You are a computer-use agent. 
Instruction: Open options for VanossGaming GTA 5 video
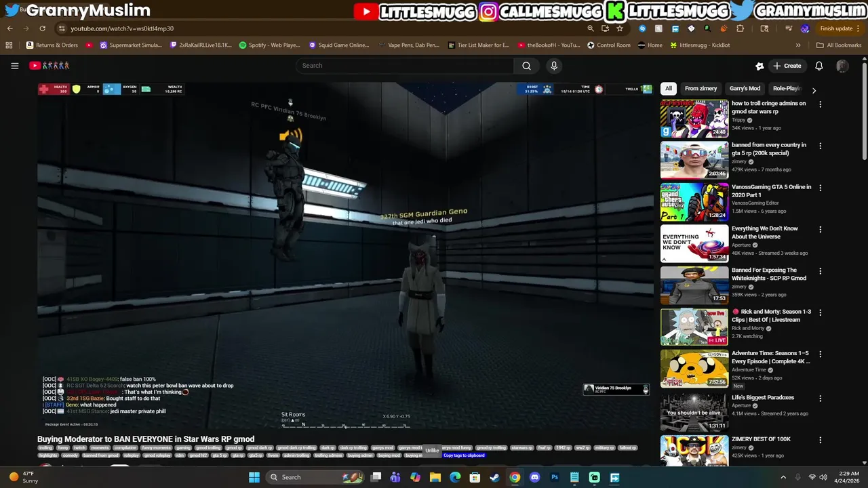(820, 188)
